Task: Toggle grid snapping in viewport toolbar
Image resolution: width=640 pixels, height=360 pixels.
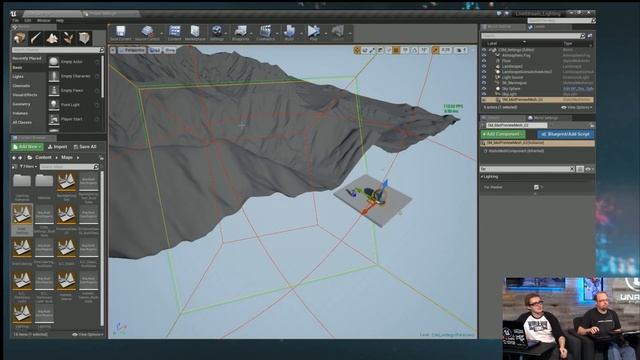Action: point(396,50)
